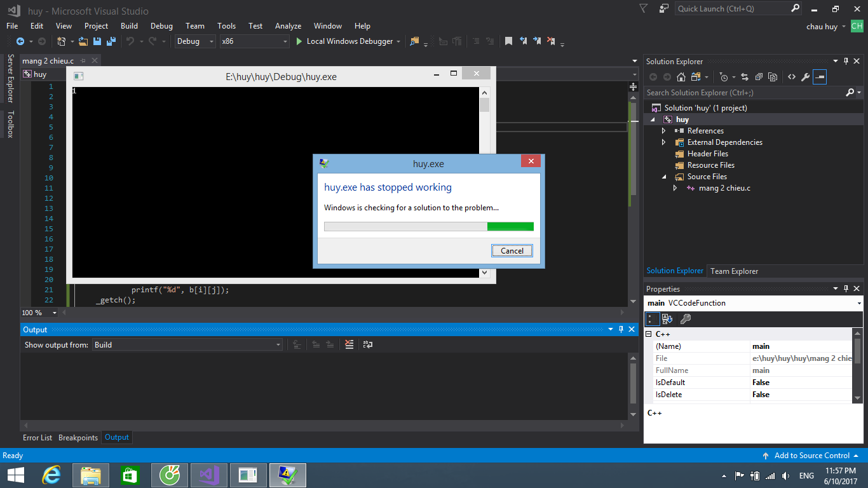The width and height of the screenshot is (868, 488).
Task: Open the Debug configuration dropdown
Action: [196, 41]
